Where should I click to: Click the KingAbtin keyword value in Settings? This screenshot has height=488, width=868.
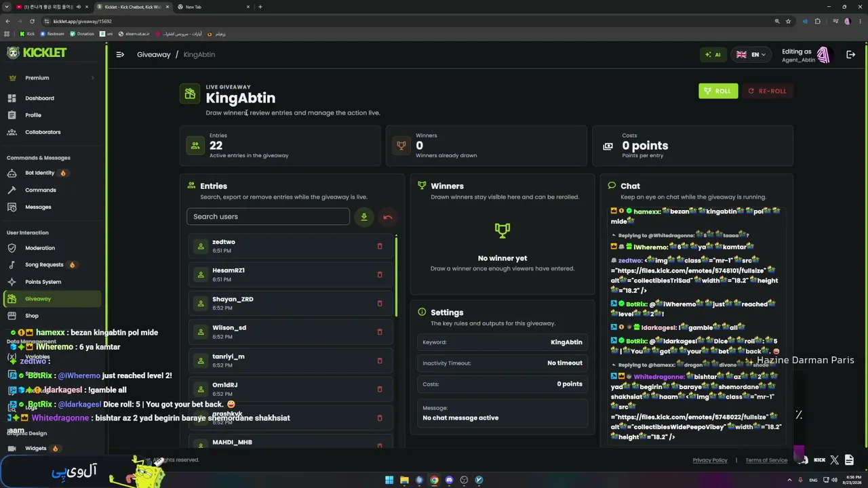click(566, 342)
